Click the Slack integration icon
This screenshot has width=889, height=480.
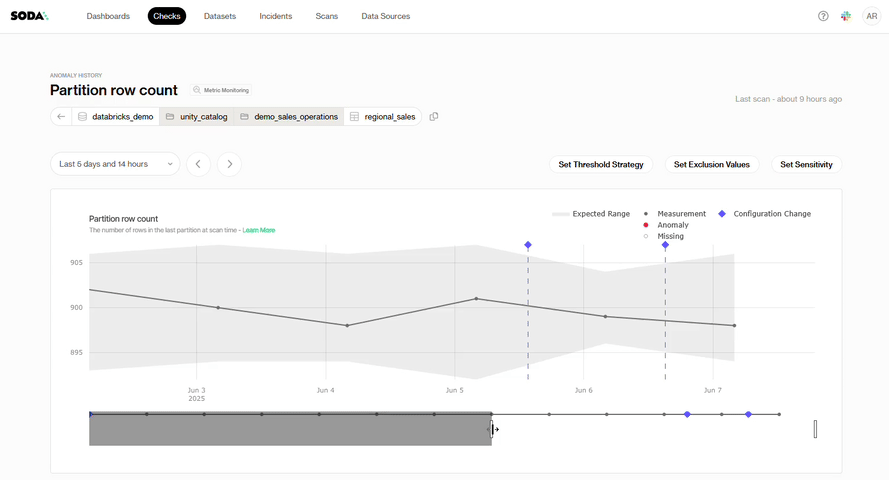click(846, 16)
